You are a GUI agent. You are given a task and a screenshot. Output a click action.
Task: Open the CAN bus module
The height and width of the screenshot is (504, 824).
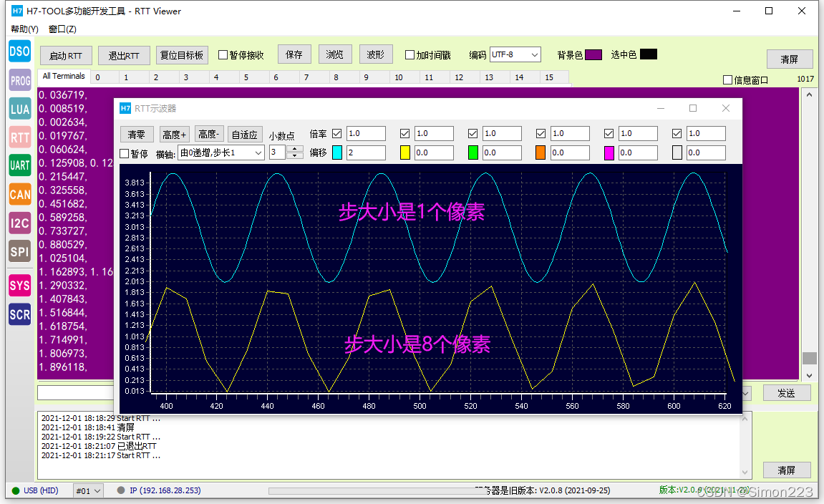coord(20,195)
